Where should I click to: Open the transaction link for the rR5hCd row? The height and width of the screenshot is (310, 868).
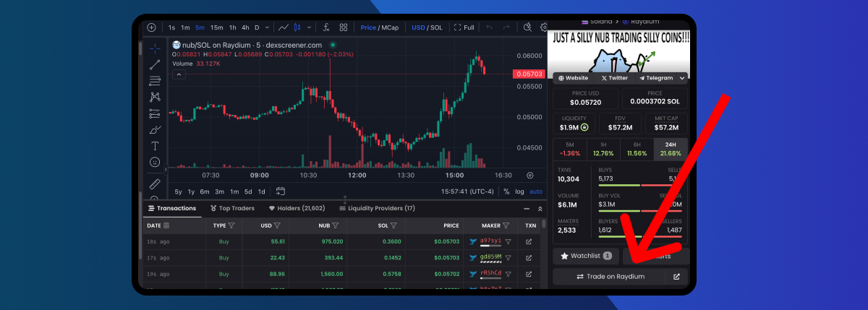coord(529,274)
